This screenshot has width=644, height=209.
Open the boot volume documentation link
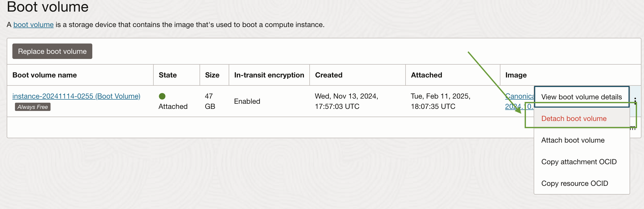(34, 25)
